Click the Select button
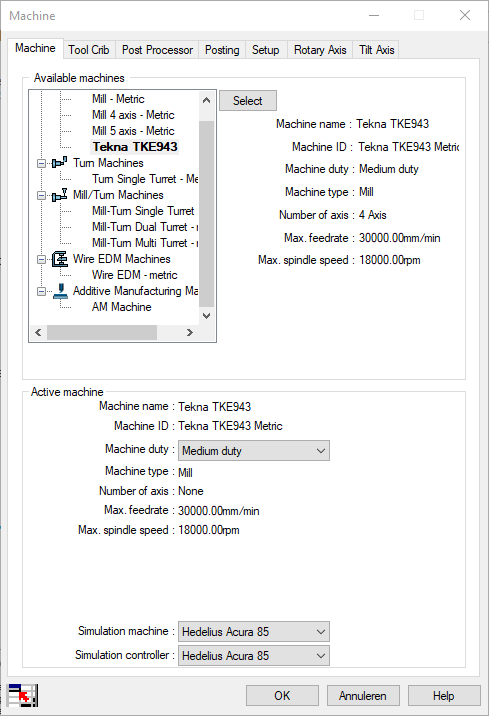Screen dimensions: 489x716 pyautogui.click(x=248, y=100)
